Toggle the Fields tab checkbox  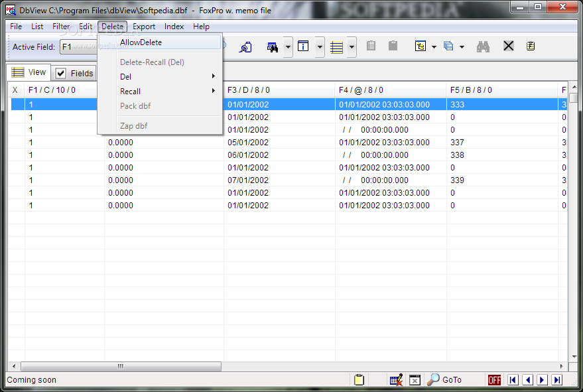tap(60, 73)
